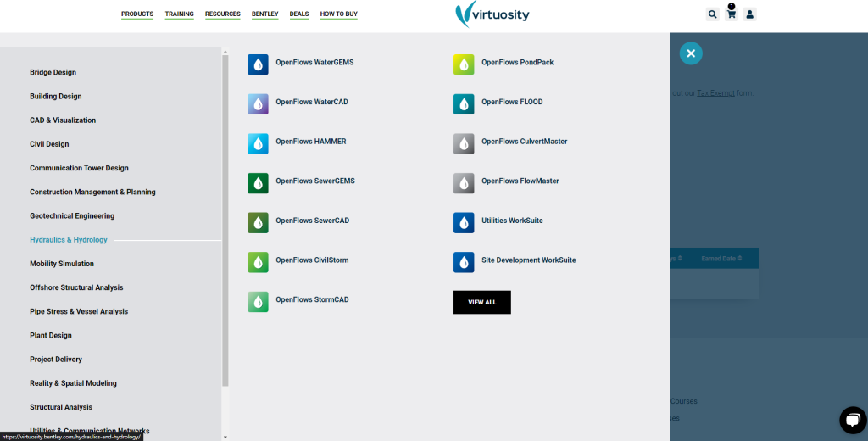Expand the RESOURCES navigation dropdown
868x441 pixels.
click(223, 14)
